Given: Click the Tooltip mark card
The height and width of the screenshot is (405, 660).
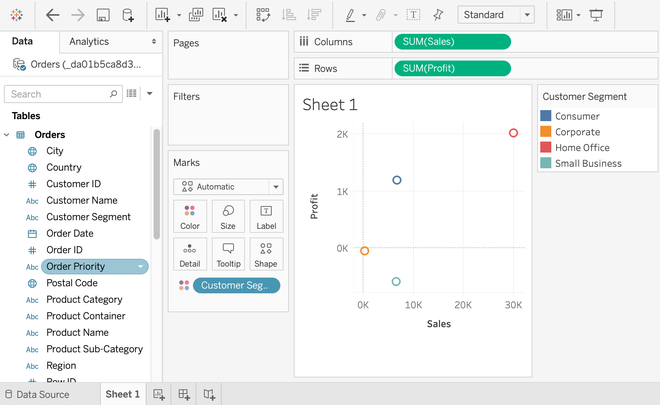Looking at the screenshot, I should (x=228, y=253).
